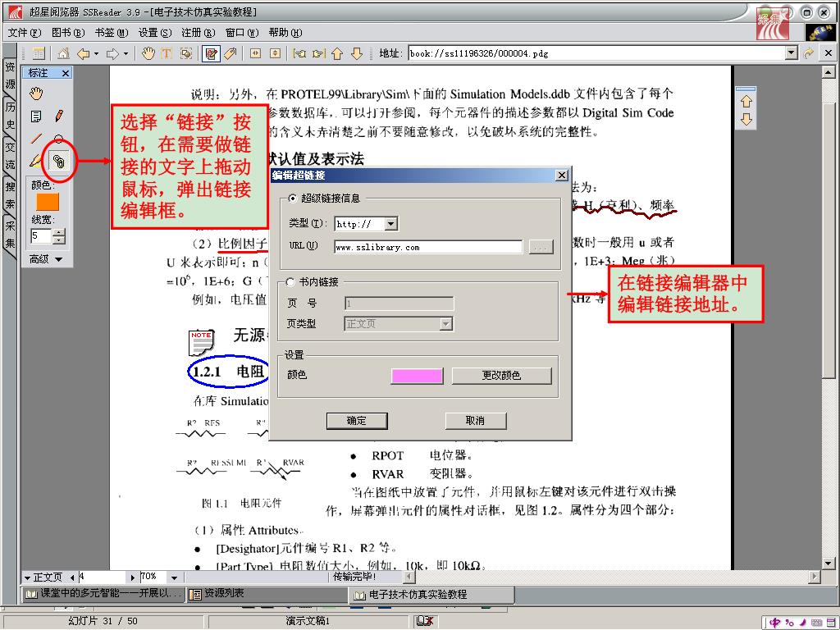The height and width of the screenshot is (630, 840).
Task: Open the back history dropdown arrow
Action: (97, 53)
